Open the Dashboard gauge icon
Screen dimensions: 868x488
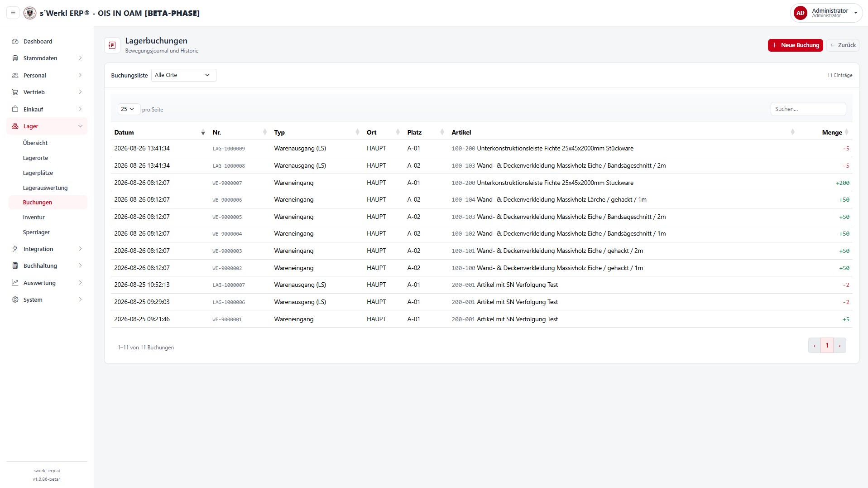15,41
